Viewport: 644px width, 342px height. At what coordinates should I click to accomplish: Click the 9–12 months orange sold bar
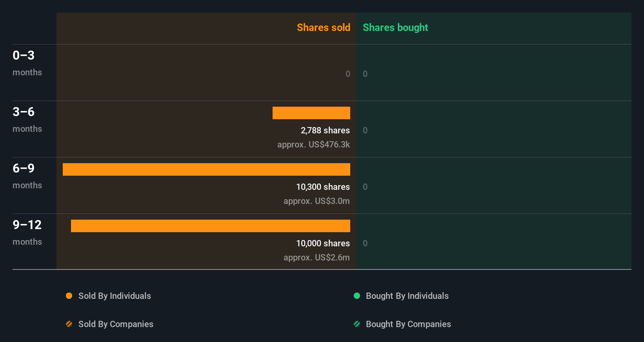coord(211,226)
